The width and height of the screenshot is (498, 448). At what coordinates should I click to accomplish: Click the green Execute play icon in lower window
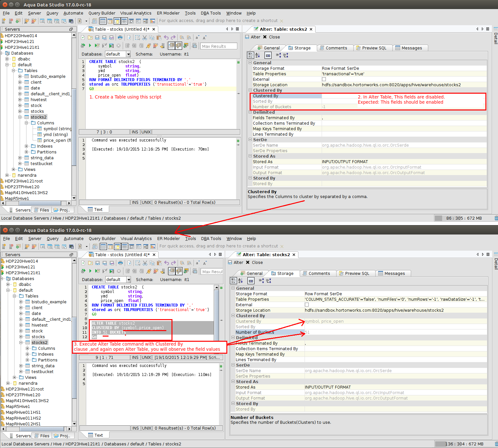(x=90, y=271)
